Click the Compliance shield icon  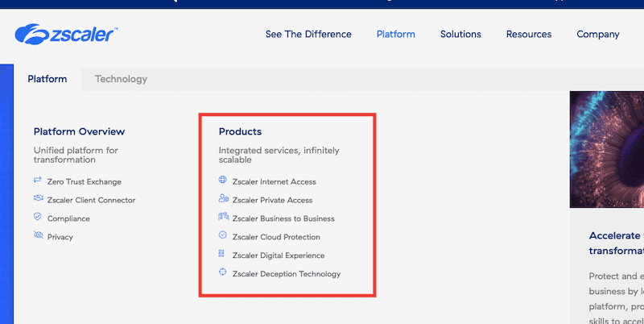(38, 217)
